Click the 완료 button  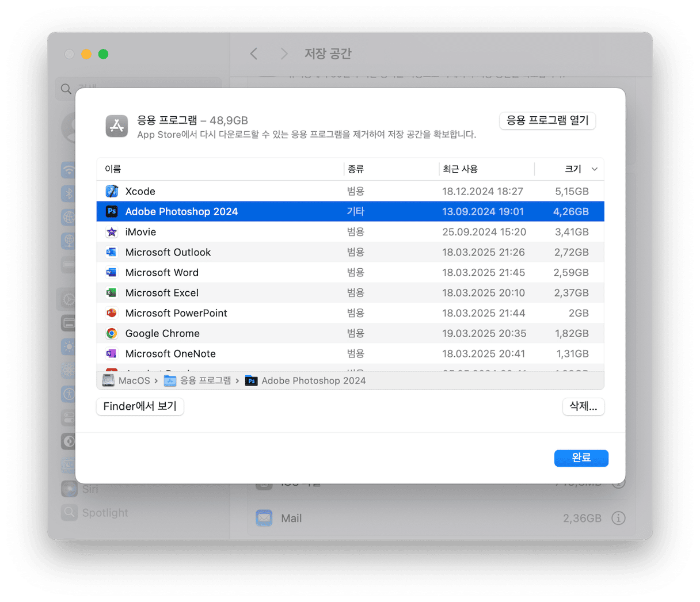point(581,458)
